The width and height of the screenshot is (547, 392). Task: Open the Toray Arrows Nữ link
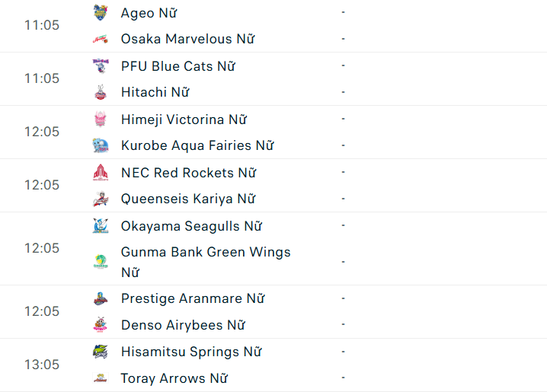coord(174,378)
